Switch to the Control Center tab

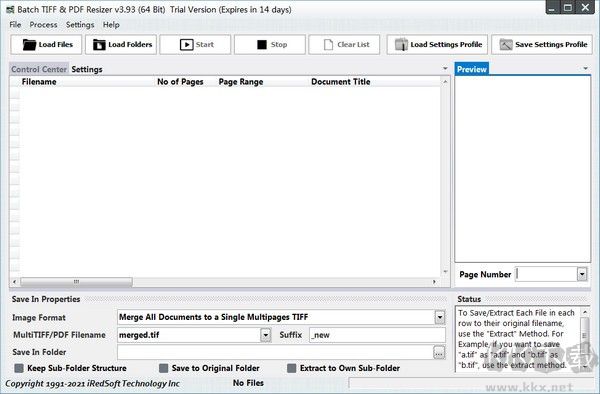(39, 69)
